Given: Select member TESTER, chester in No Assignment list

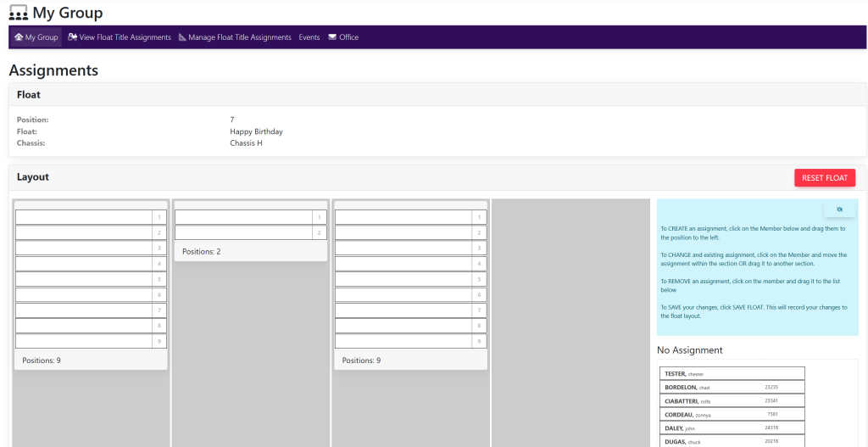Looking at the screenshot, I should point(731,373).
